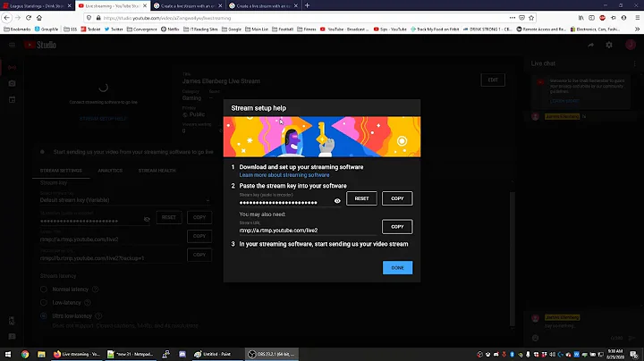Open the Windows Start menu
644x361 pixels.
[x=8, y=354]
